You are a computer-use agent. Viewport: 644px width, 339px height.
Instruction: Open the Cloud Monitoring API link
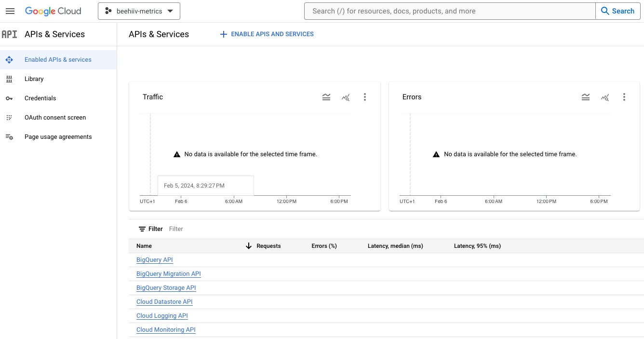point(166,330)
